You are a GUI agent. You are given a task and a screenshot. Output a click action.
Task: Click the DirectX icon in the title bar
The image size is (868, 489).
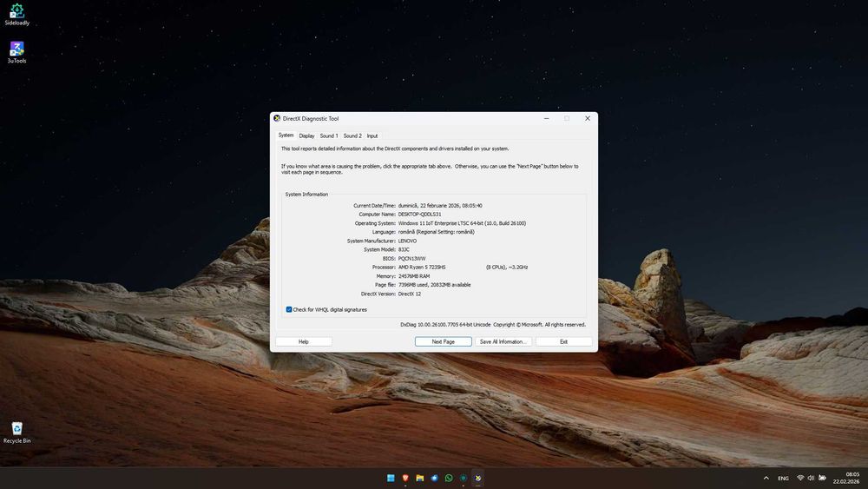(277, 118)
